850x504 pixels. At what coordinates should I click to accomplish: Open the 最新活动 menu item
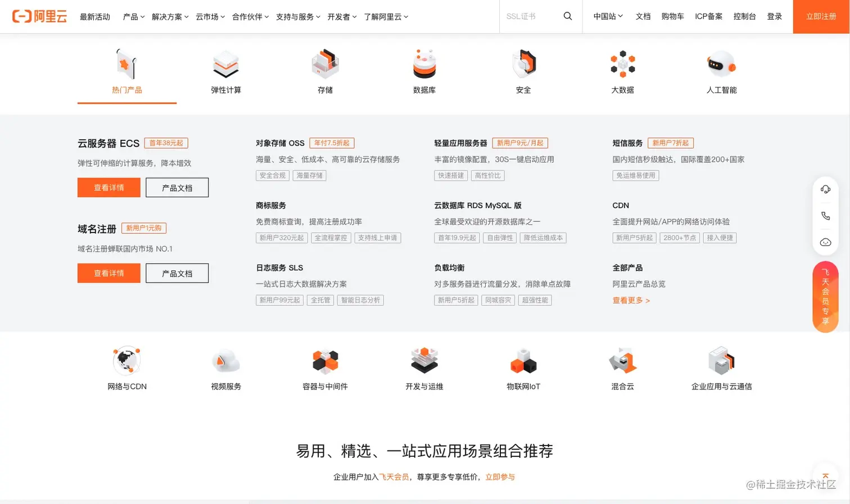tap(95, 17)
